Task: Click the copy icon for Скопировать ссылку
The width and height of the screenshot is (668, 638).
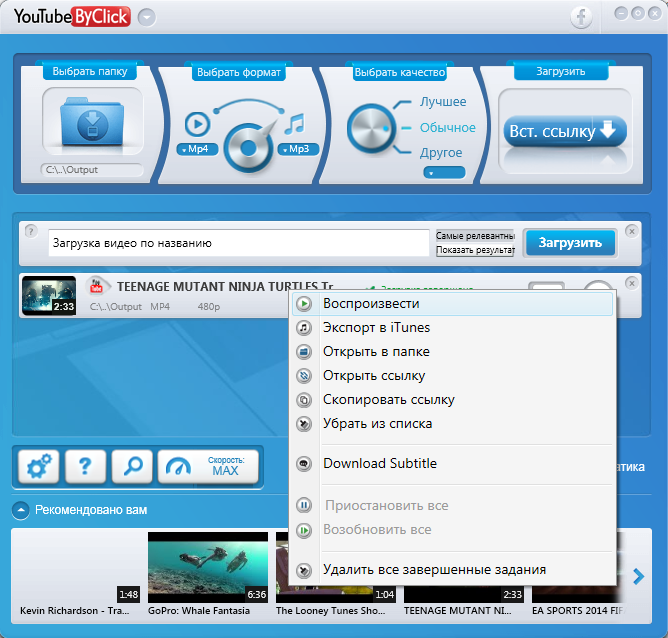Action: click(x=304, y=400)
